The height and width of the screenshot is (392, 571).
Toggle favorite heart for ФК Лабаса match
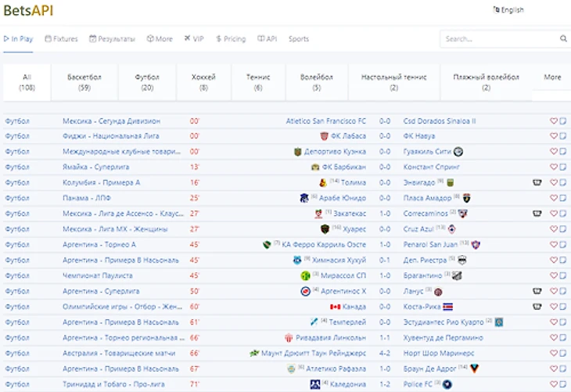click(x=553, y=136)
